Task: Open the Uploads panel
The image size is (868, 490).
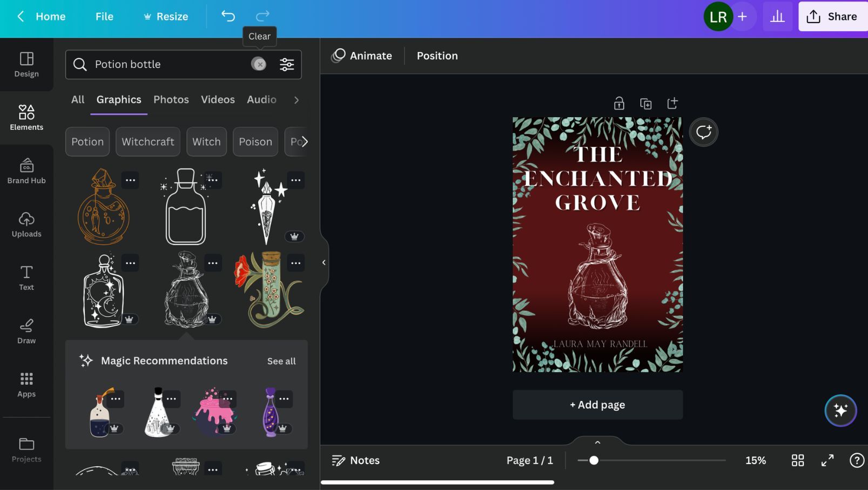Action: [x=26, y=224]
